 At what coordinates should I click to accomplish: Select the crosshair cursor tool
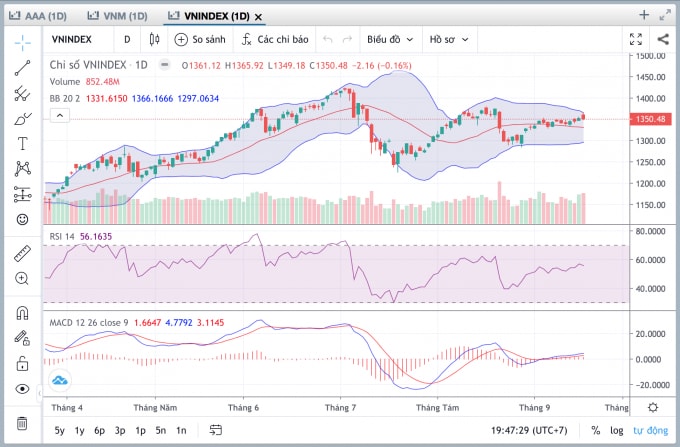click(x=22, y=42)
